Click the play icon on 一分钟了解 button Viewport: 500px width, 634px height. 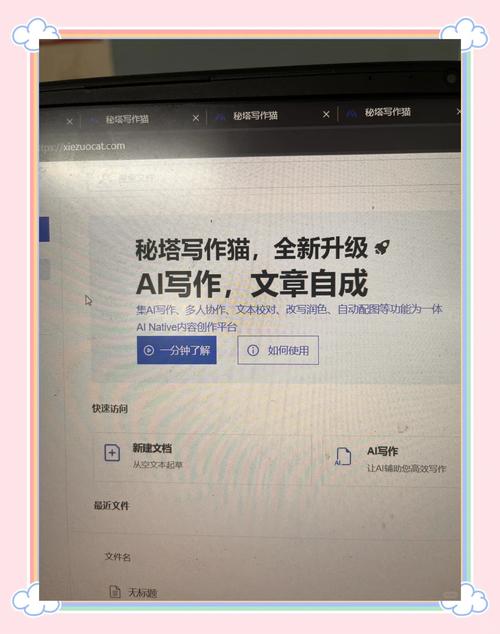pyautogui.click(x=149, y=350)
